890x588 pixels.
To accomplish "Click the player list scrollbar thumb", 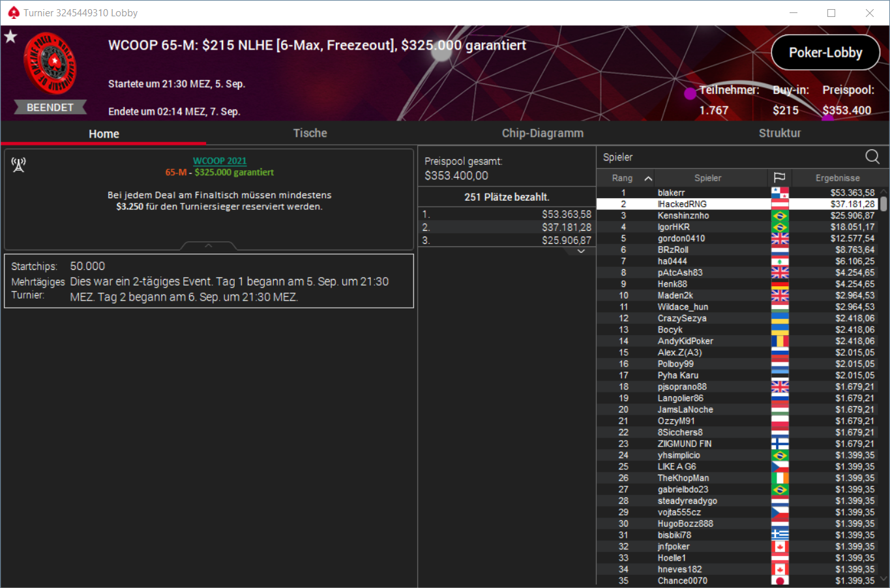I will [x=883, y=204].
